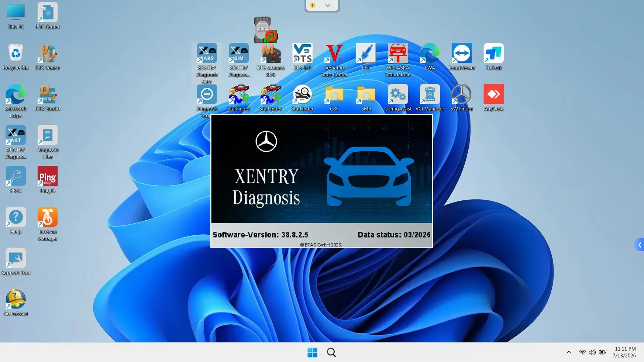Open OTX Studio shortcut
644x362 pixels.
48,95
